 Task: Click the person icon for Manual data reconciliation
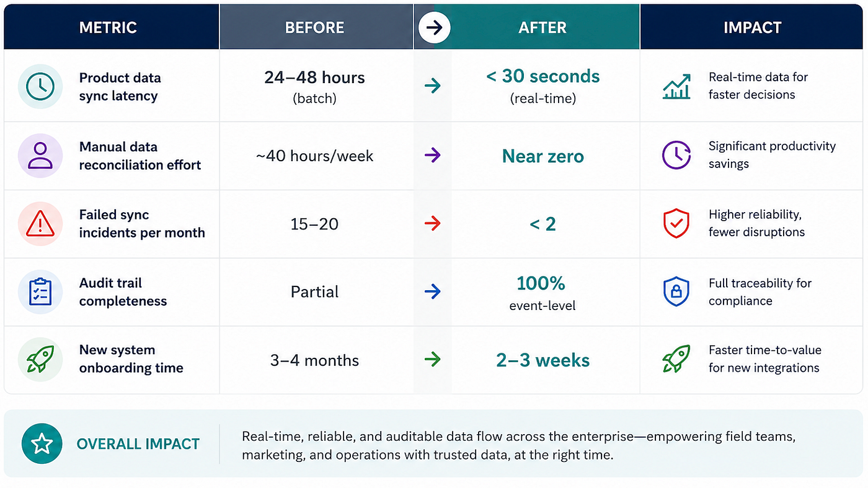[40, 156]
